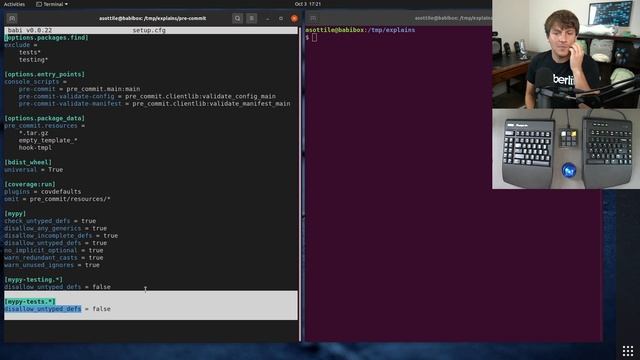This screenshot has width=640, height=360.
Task: Minimize the left terminal window
Action: point(267,18)
